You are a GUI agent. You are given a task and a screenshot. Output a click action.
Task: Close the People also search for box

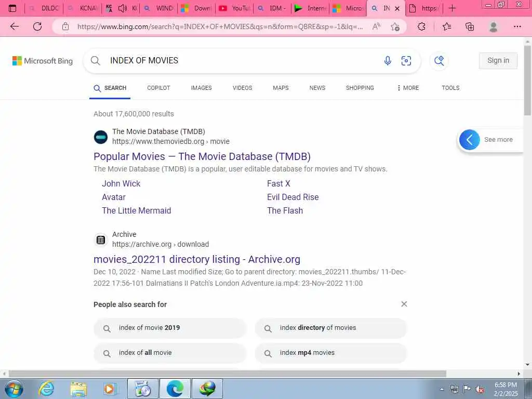pos(404,304)
